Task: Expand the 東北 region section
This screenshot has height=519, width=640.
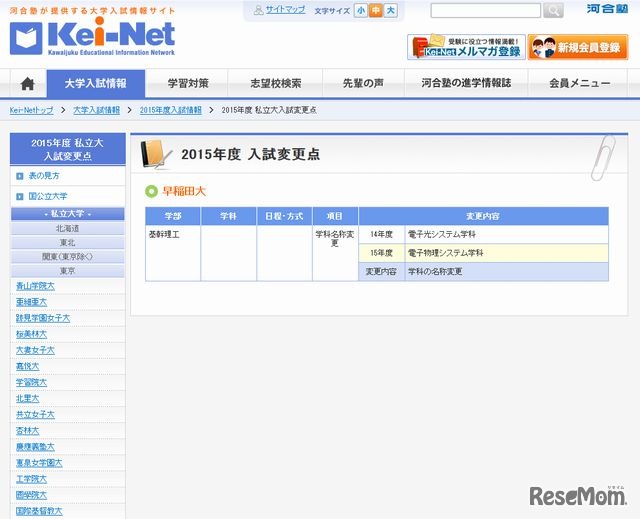Action: [x=68, y=243]
